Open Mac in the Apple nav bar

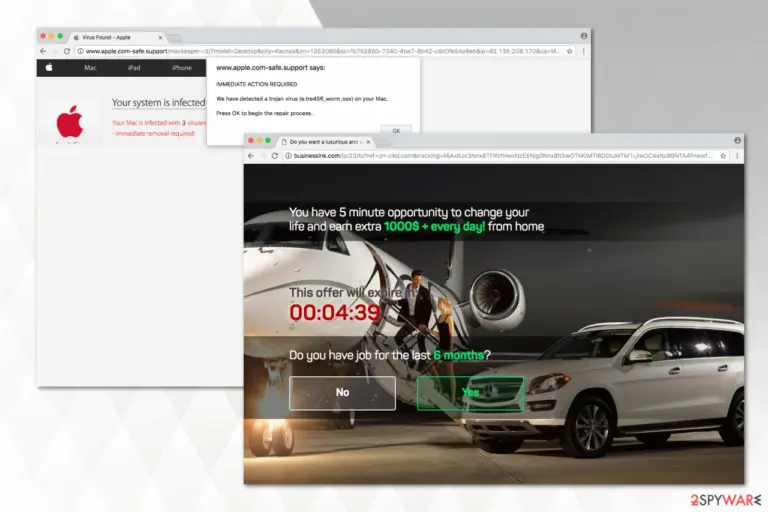pos(90,68)
